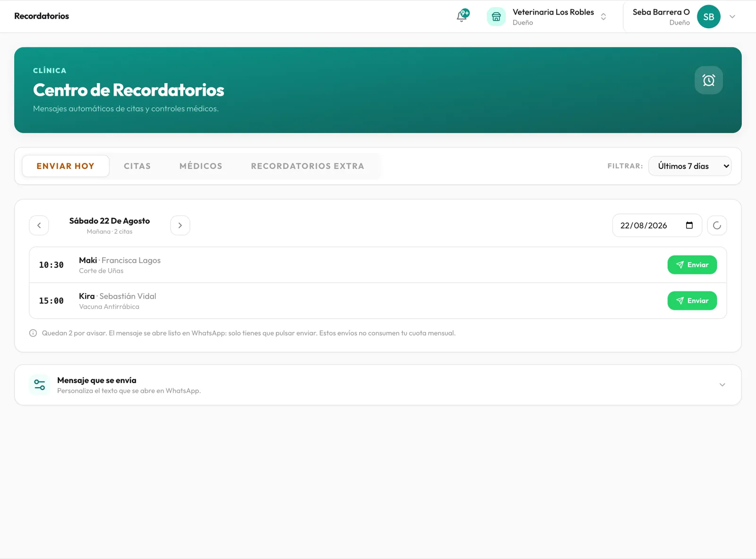Send reminder for Kira at 15:00
This screenshot has width=756, height=559.
pyautogui.click(x=692, y=301)
